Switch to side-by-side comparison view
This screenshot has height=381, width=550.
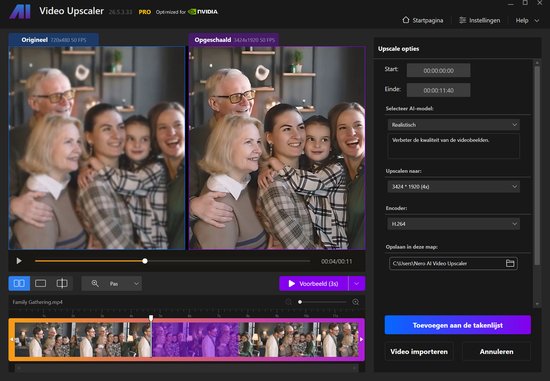click(x=19, y=283)
